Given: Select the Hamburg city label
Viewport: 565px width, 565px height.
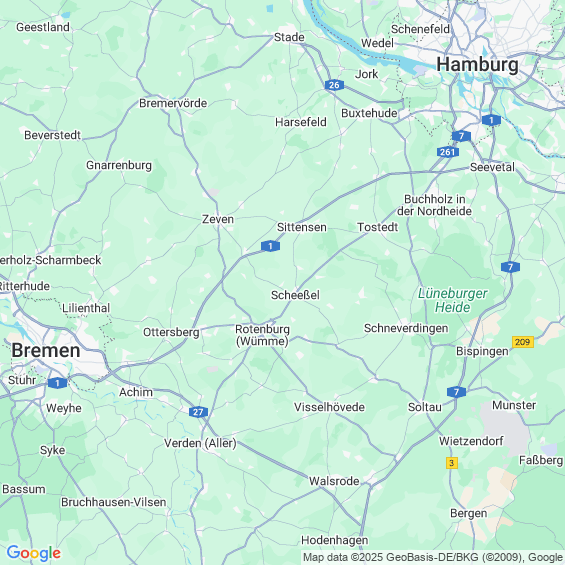Looking at the screenshot, I should click(x=477, y=65).
